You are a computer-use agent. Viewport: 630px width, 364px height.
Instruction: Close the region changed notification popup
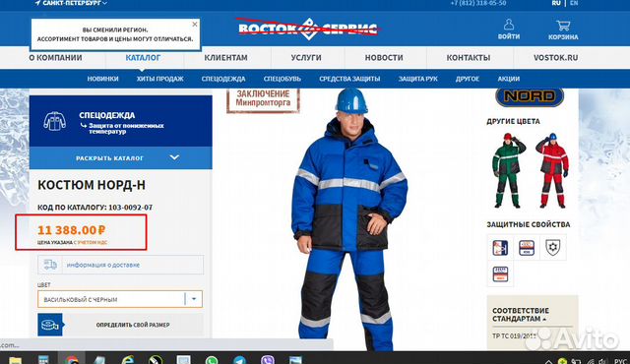click(x=195, y=24)
